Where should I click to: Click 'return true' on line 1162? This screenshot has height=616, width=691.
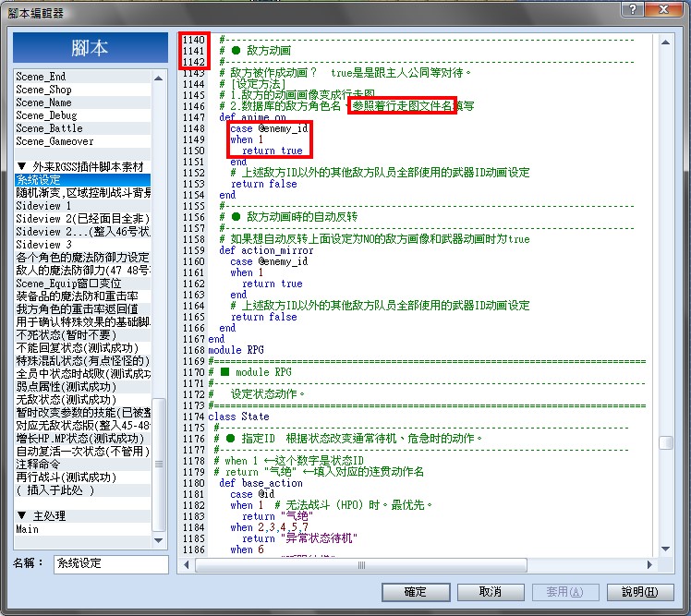coord(272,284)
